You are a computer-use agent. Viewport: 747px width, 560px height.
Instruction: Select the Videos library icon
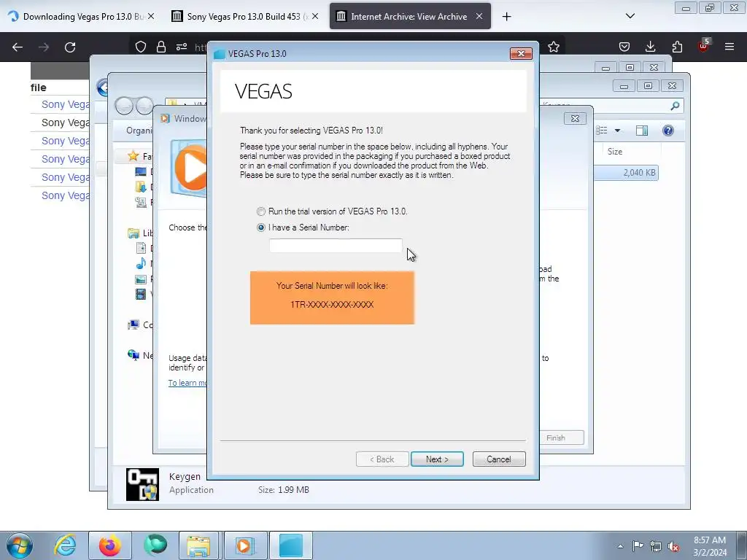click(x=141, y=295)
